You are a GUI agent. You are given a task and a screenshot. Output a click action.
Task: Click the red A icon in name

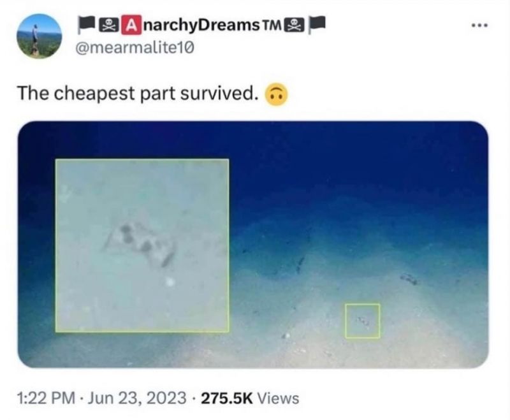(x=131, y=25)
